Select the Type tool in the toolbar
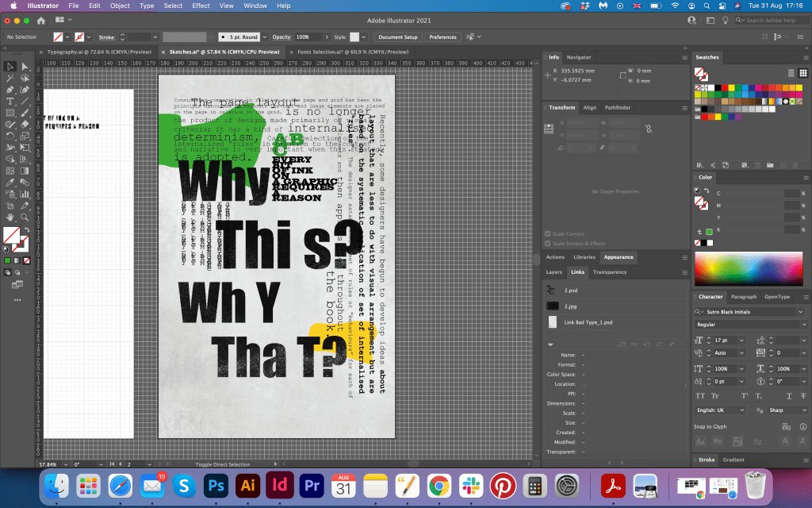 click(10, 102)
